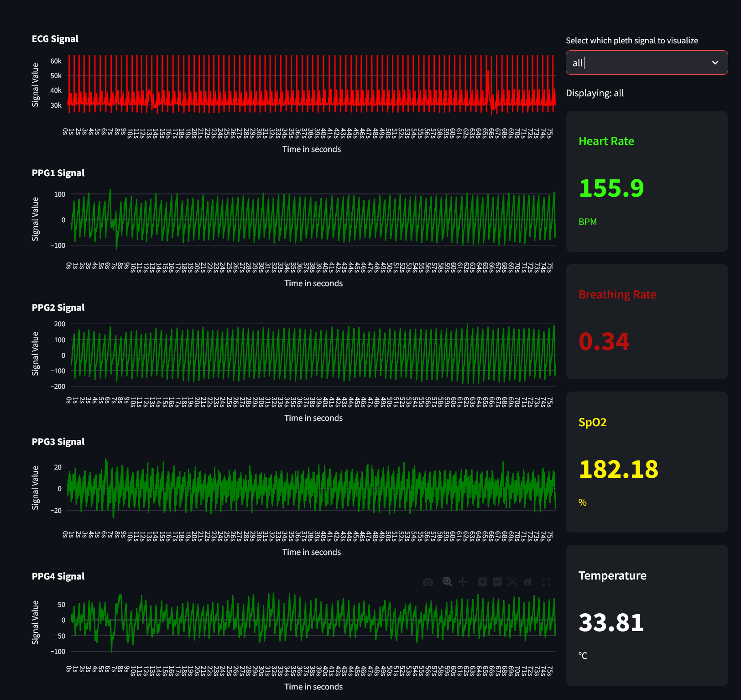The image size is (741, 700).
Task: Select the ECG Signal chart title
Action: [x=55, y=39]
